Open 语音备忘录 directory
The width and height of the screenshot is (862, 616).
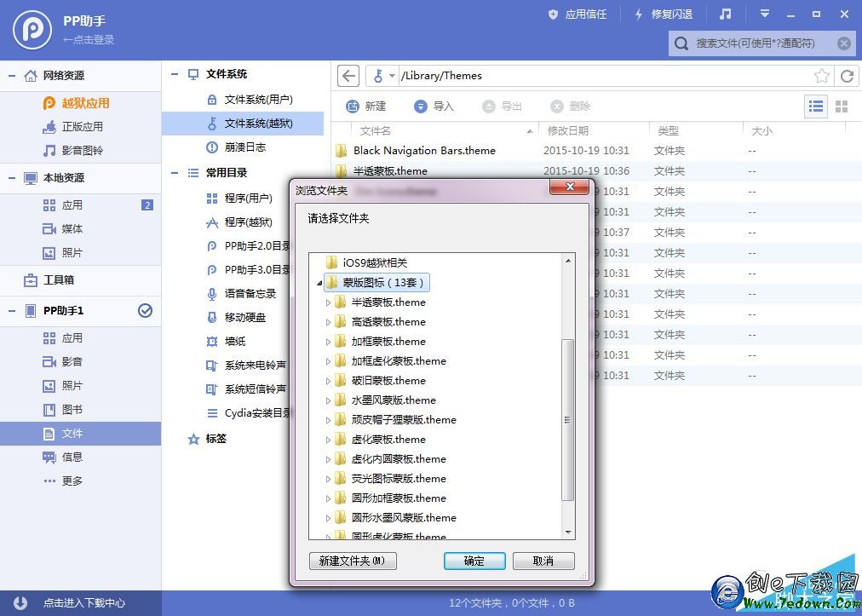pyautogui.click(x=241, y=294)
